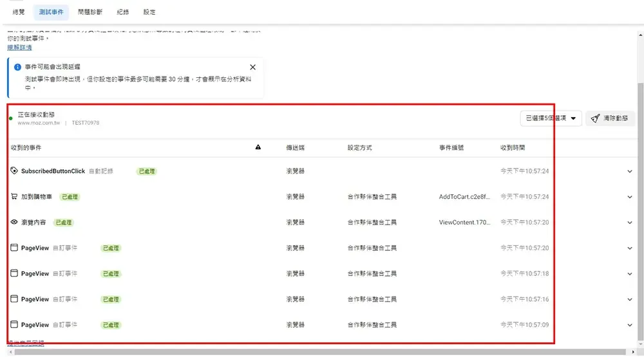644x357 pixels.
Task: Click the 已處理 badge on 瀏覽內容
Action: tap(64, 223)
